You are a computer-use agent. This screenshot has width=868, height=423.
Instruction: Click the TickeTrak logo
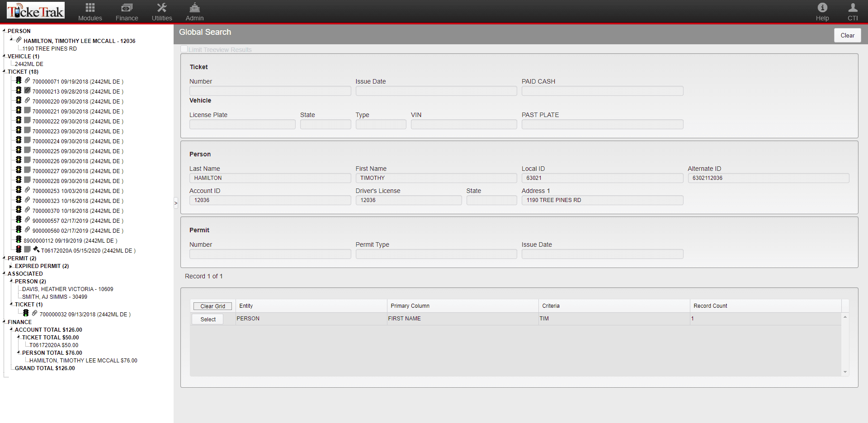point(35,10)
